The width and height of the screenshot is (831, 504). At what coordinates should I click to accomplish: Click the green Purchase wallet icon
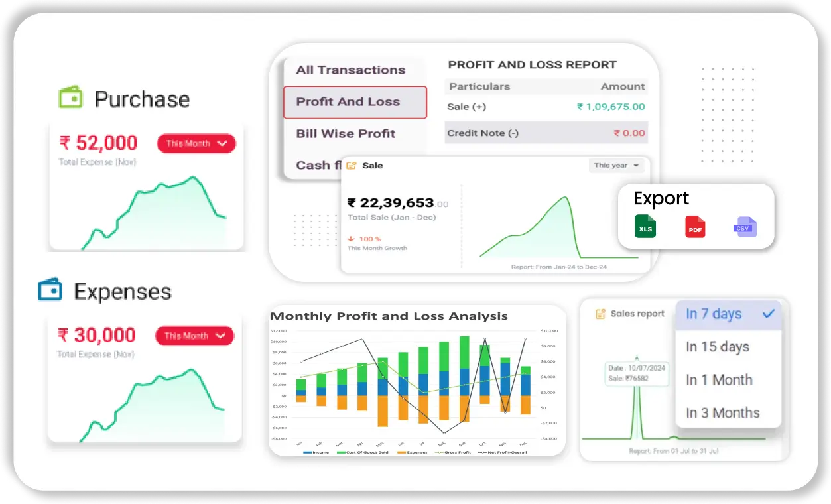click(x=70, y=98)
